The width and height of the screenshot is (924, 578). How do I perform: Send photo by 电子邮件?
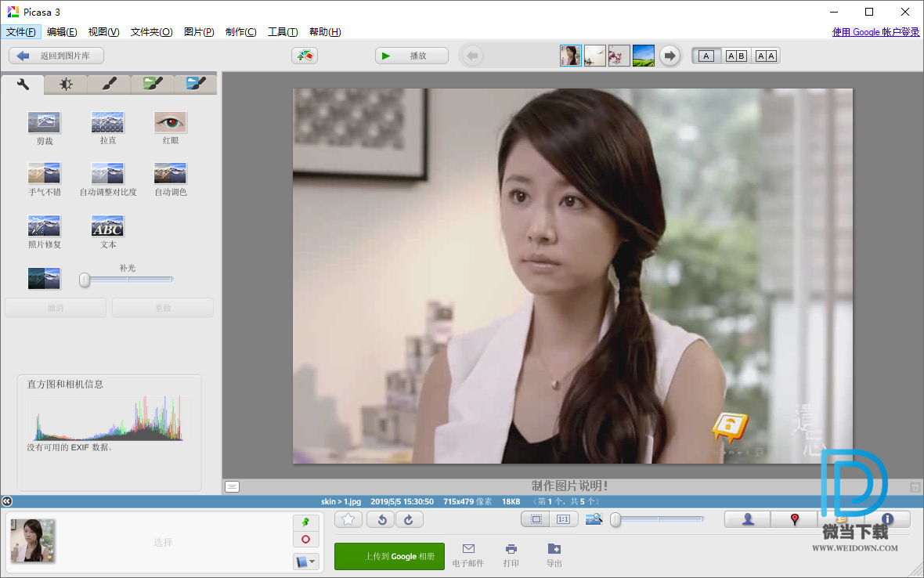pos(468,555)
